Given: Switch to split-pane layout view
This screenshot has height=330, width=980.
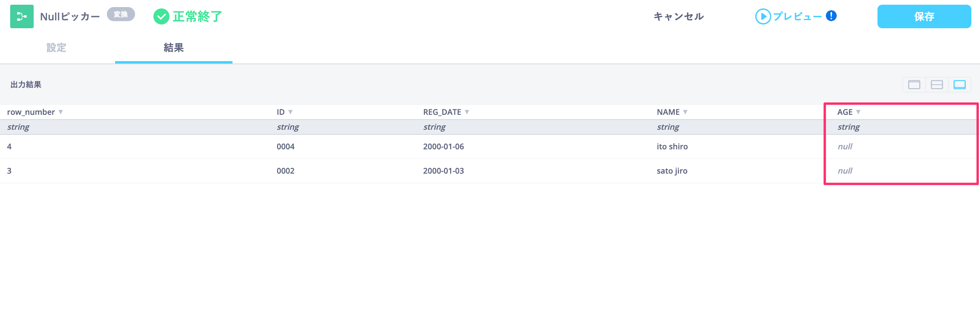Looking at the screenshot, I should (x=937, y=85).
